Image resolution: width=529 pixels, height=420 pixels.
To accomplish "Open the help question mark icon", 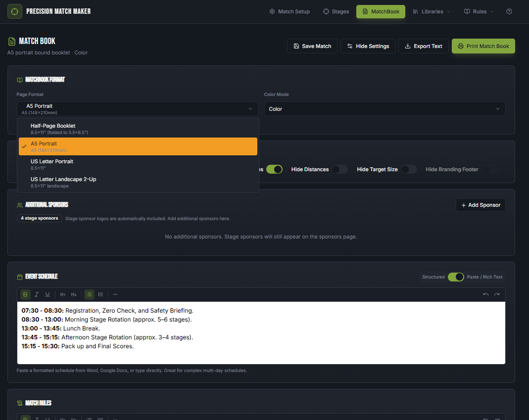I will [x=509, y=11].
